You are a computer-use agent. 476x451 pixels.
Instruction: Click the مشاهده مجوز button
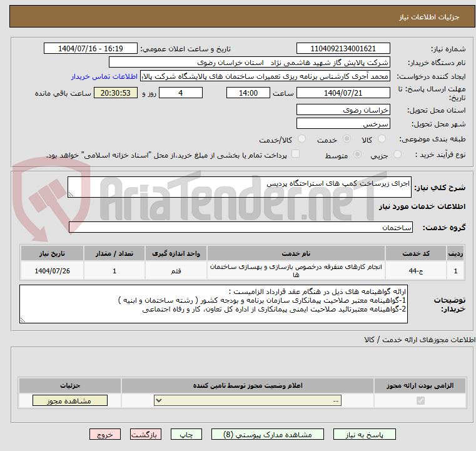(70, 400)
